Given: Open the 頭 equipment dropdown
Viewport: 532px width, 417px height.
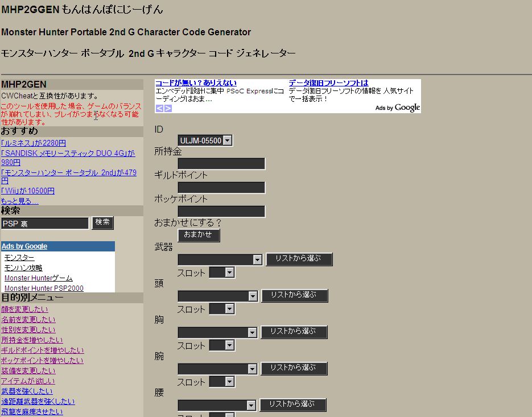Looking at the screenshot, I should coord(217,296).
